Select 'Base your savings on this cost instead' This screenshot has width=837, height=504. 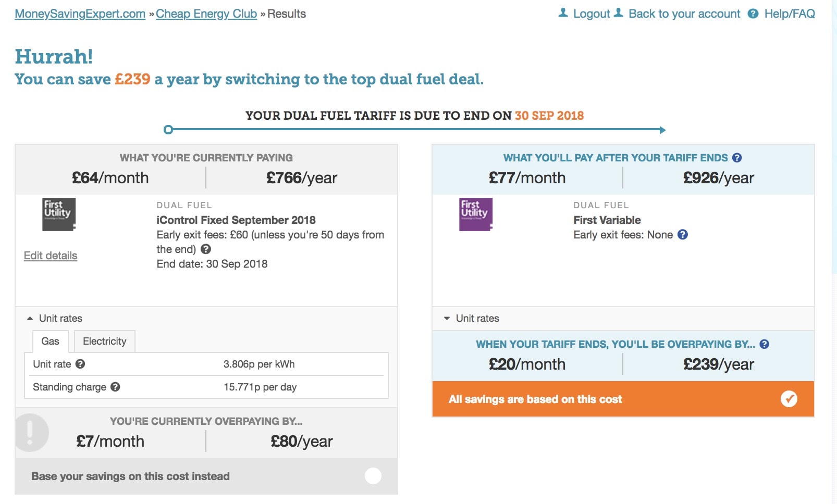point(373,476)
